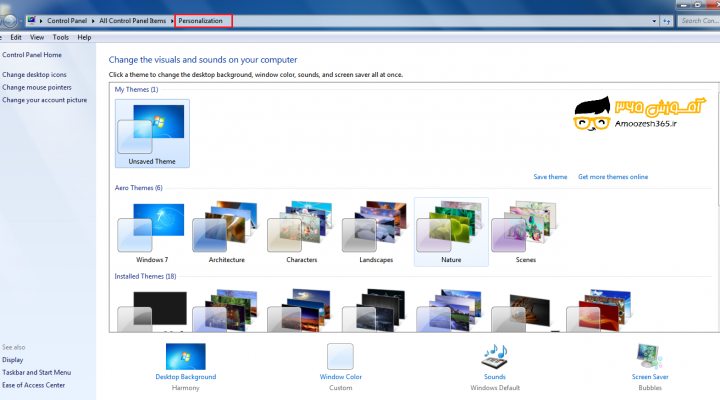Apply the Nature theme

pyautogui.click(x=451, y=232)
